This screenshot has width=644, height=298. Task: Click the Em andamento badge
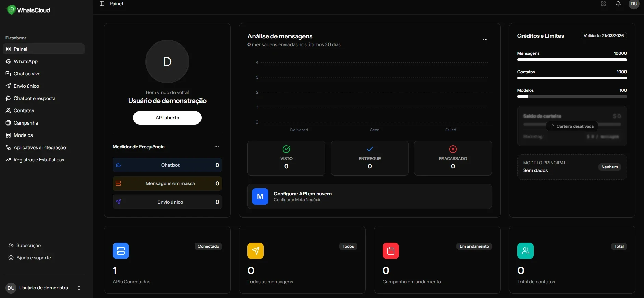[x=474, y=246]
